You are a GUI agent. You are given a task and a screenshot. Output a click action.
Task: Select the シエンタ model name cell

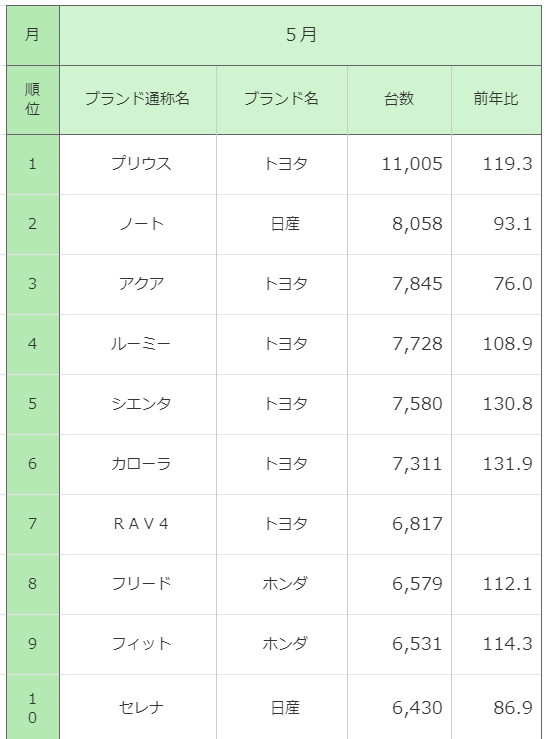[x=138, y=404]
